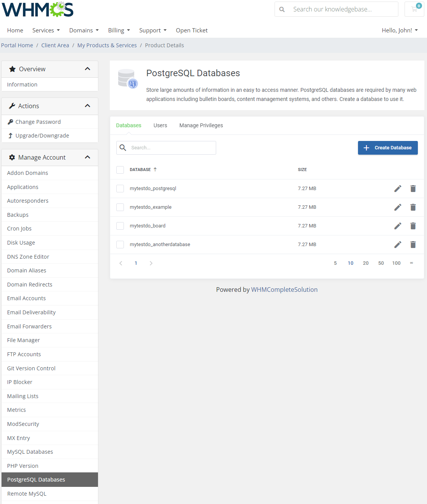Open Email Accounts in sidebar
This screenshot has width=427, height=504.
(50, 298)
